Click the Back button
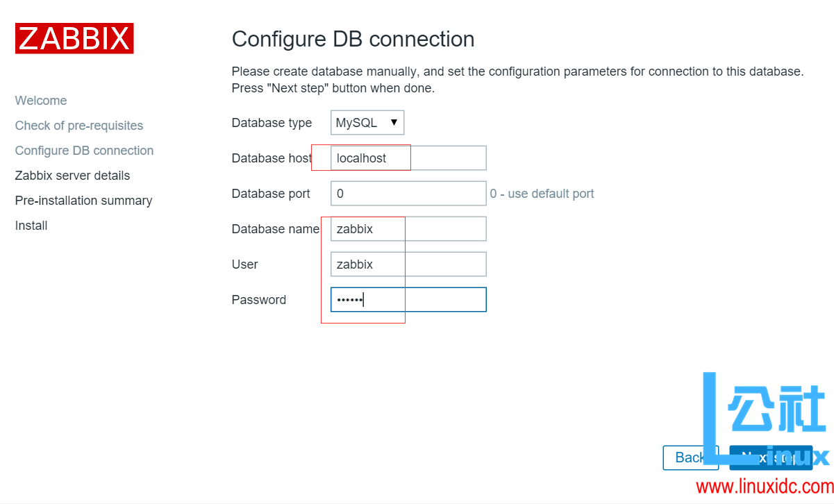Viewport: 834px width, 504px height. click(690, 457)
